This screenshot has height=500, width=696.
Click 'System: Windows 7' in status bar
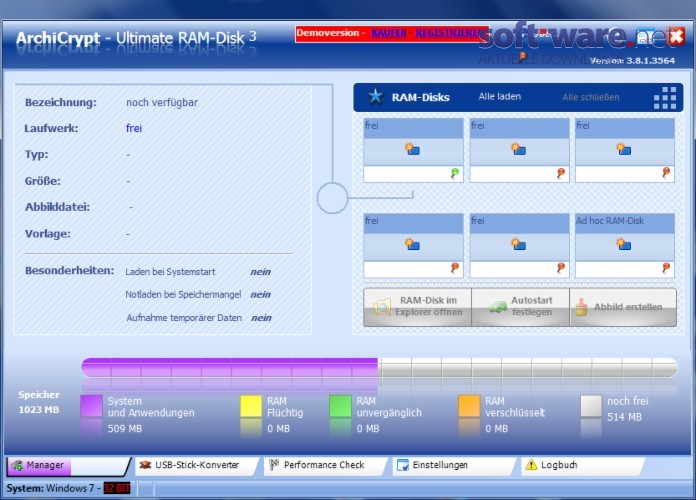pos(50,488)
